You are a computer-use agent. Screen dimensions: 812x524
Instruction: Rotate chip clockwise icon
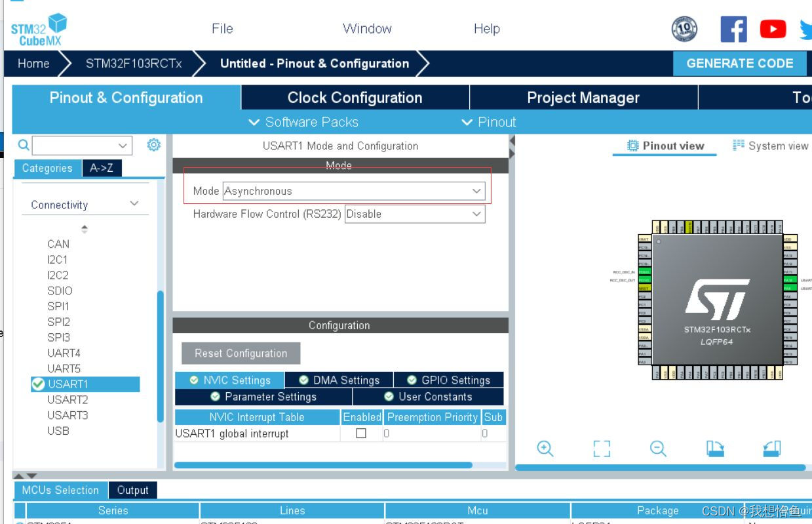tap(715, 449)
